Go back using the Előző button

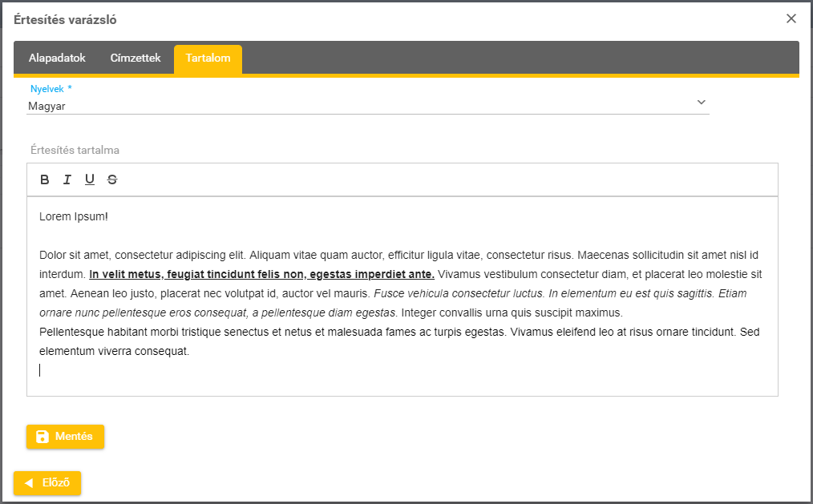(x=47, y=483)
